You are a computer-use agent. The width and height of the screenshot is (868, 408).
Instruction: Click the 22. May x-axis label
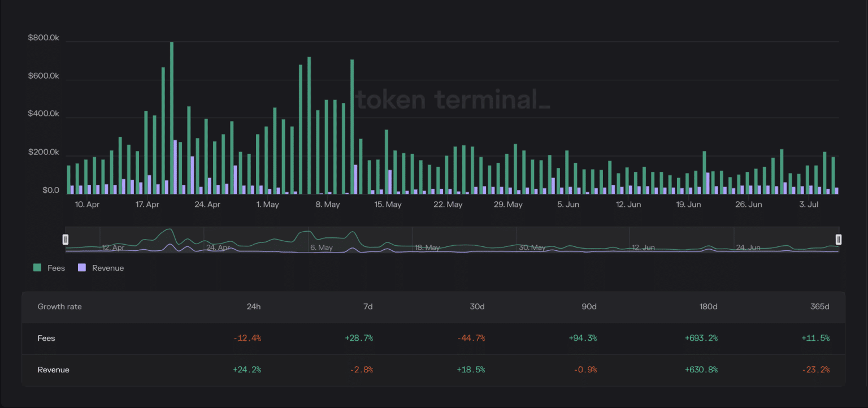(x=448, y=205)
